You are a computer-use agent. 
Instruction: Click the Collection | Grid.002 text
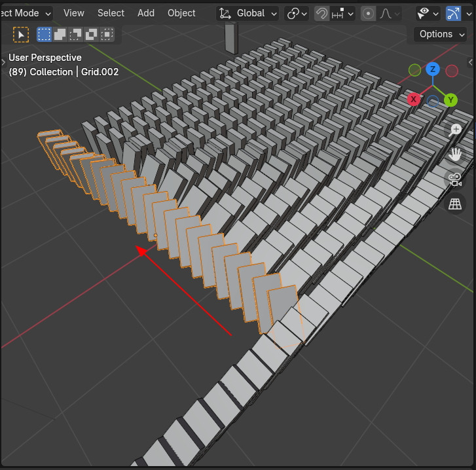74,72
